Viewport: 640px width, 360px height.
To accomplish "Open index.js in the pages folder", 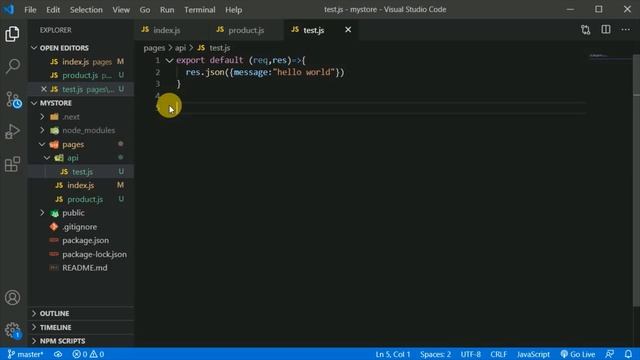I will [81, 185].
